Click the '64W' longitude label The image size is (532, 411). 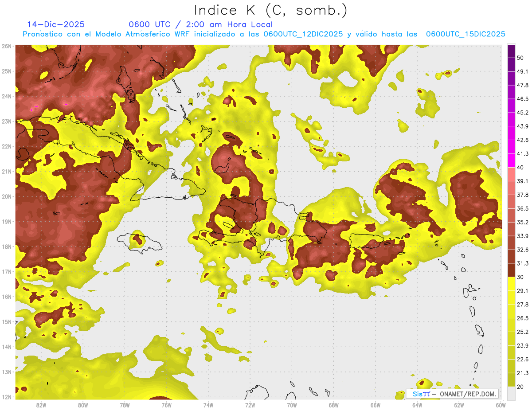tap(417, 405)
